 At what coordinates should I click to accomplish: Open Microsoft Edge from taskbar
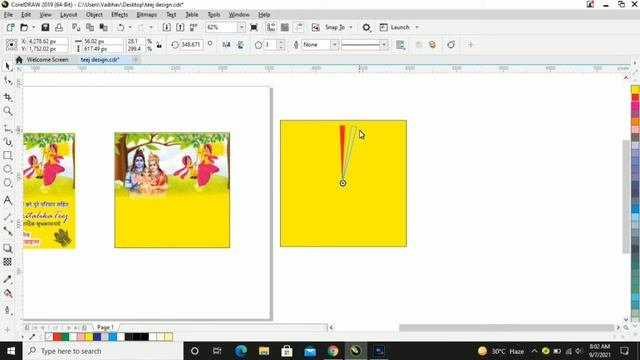pyautogui.click(x=241, y=351)
